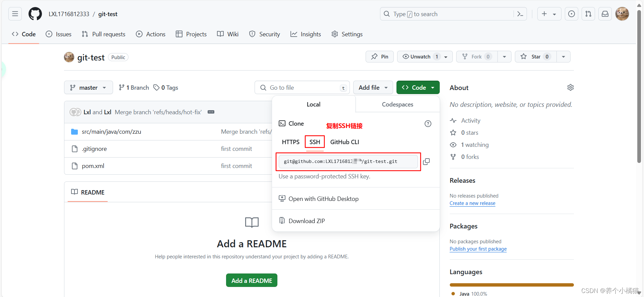Open the LXL1716812333 owner link
The image size is (644, 297).
coord(69,14)
